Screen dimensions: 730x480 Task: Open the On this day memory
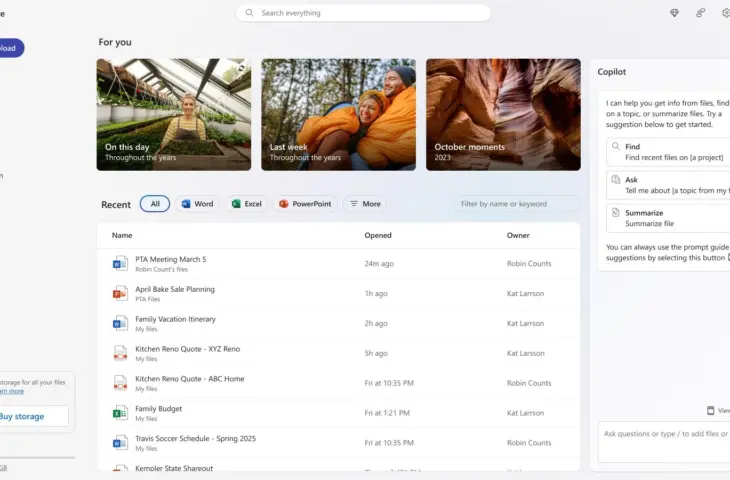[174, 115]
